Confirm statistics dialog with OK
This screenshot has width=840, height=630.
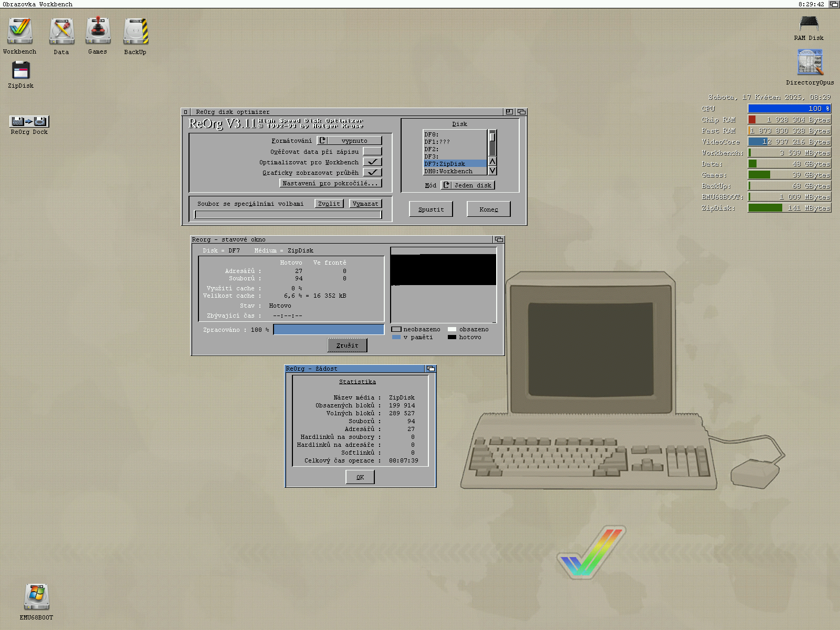pos(360,477)
